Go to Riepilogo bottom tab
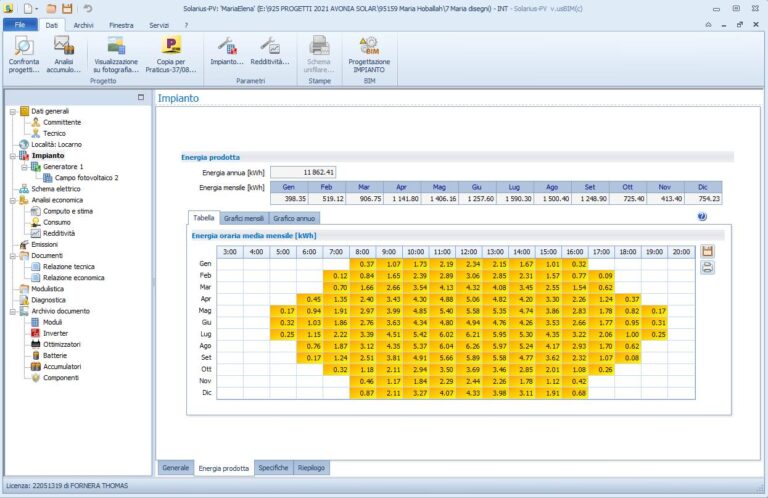The height and width of the screenshot is (498, 768). pyautogui.click(x=311, y=468)
